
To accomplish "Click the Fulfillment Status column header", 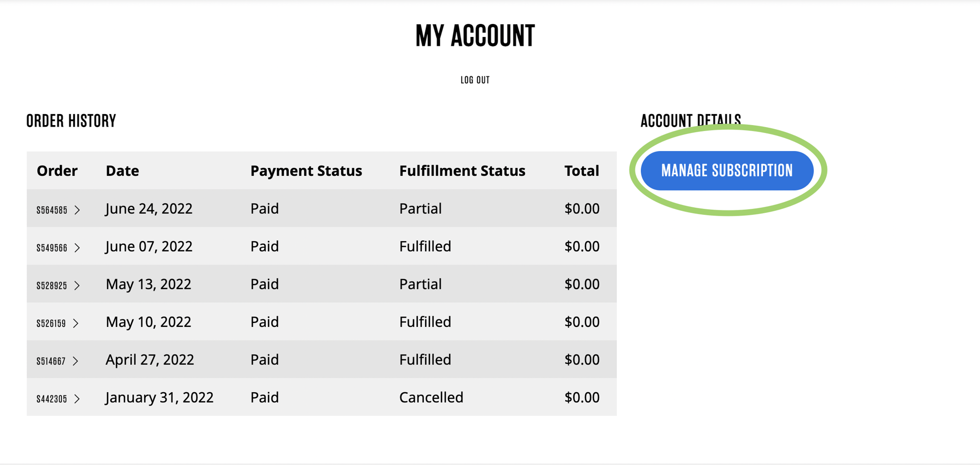I will click(462, 170).
